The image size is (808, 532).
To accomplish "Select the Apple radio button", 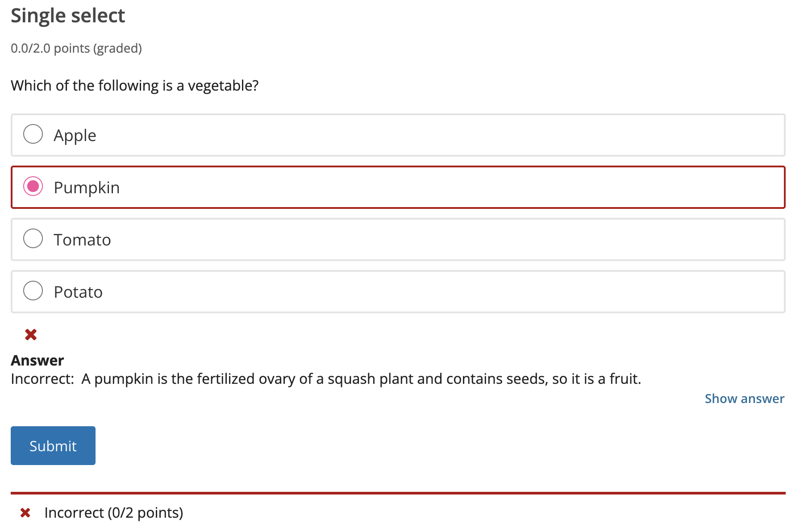I will pyautogui.click(x=33, y=134).
